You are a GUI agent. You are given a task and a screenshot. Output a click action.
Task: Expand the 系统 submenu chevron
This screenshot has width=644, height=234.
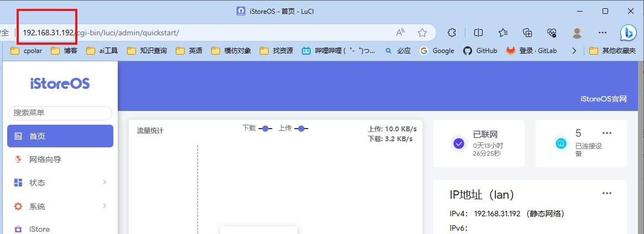pos(104,206)
